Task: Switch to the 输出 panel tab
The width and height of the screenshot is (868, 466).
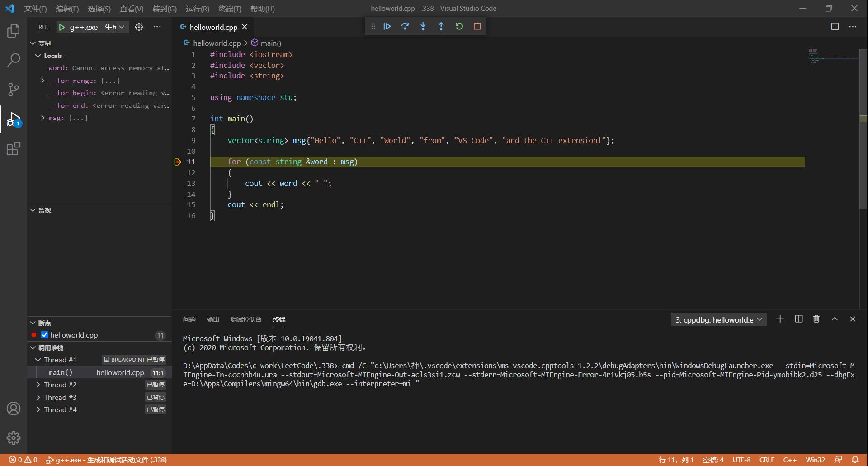Action: [x=213, y=319]
